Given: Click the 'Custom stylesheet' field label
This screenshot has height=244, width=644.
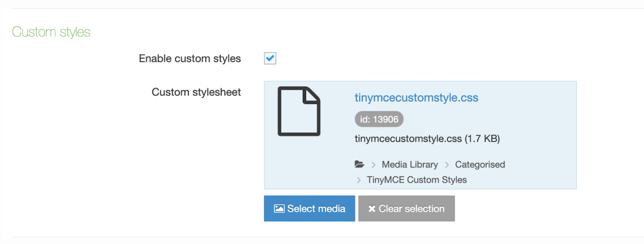Looking at the screenshot, I should pyautogui.click(x=196, y=92).
